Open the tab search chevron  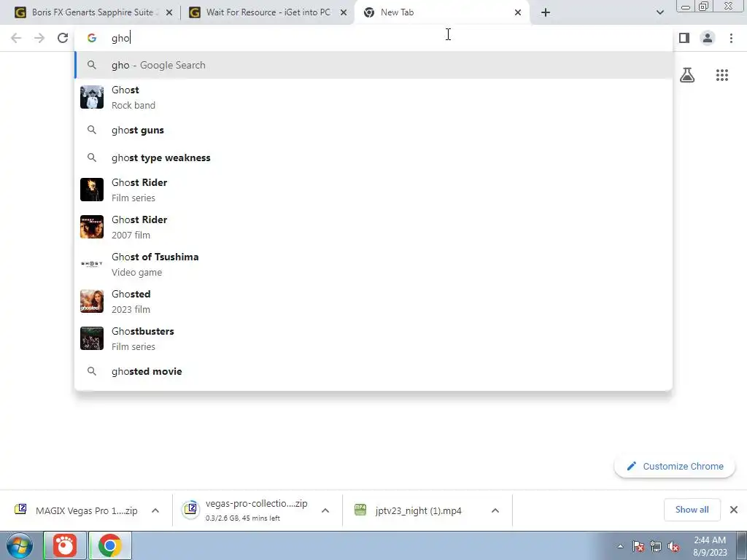pos(659,12)
